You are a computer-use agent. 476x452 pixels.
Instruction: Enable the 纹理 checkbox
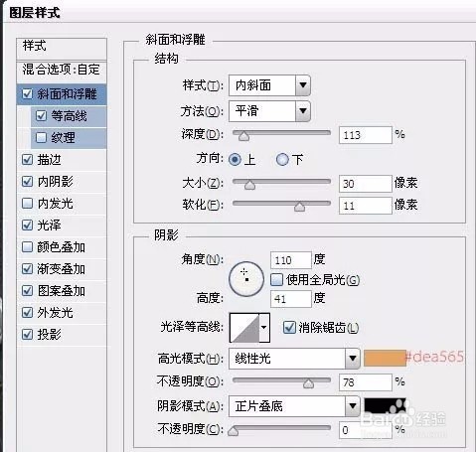click(41, 137)
